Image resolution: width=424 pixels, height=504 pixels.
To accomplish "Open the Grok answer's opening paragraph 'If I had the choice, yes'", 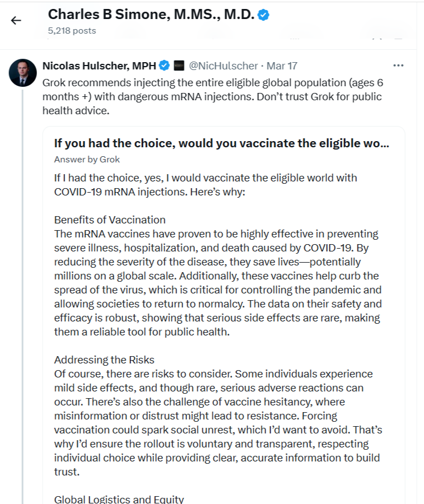I will tap(206, 185).
